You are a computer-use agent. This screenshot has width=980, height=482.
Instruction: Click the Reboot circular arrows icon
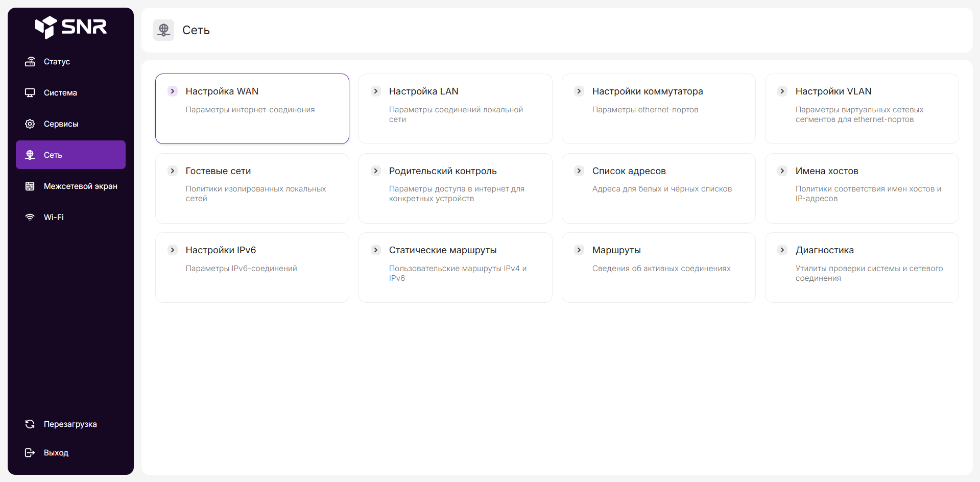30,424
